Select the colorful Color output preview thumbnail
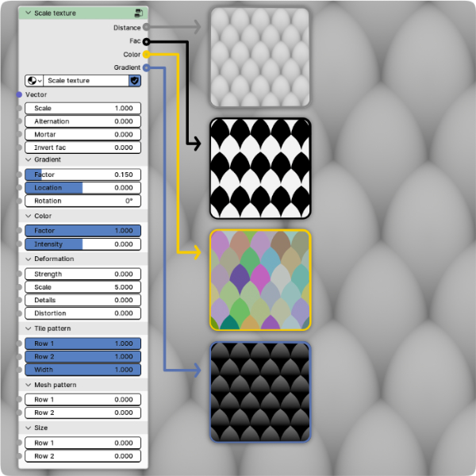 click(260, 280)
